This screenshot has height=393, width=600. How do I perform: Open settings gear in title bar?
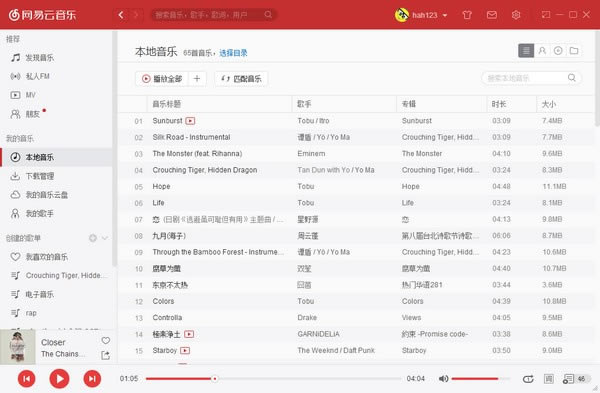(516, 15)
